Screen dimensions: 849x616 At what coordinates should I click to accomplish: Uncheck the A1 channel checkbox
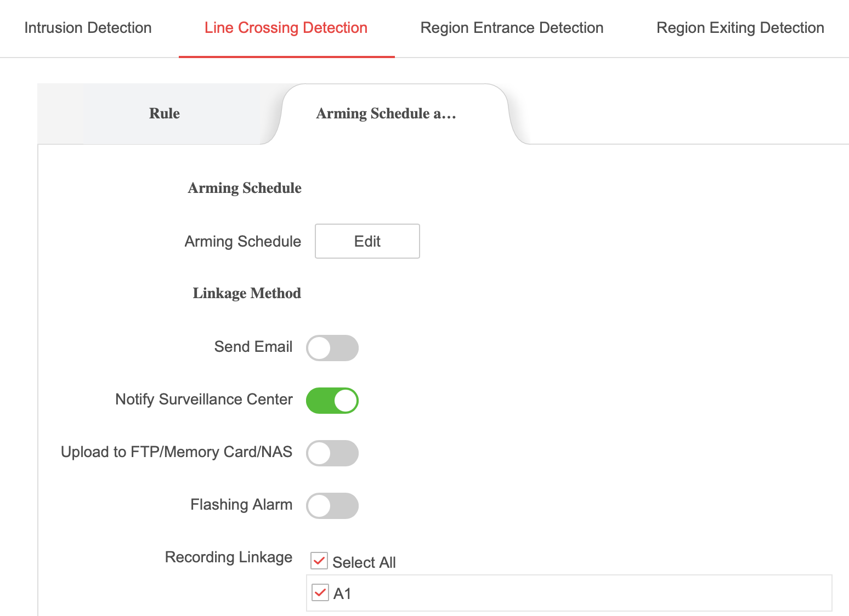tap(320, 593)
